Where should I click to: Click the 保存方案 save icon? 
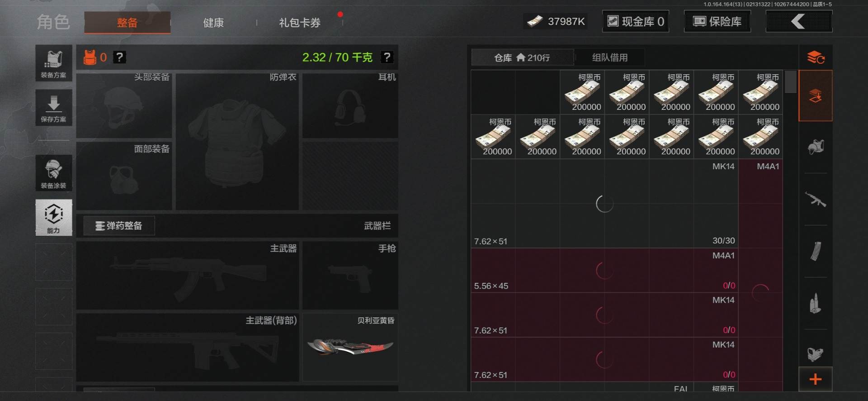[x=54, y=108]
